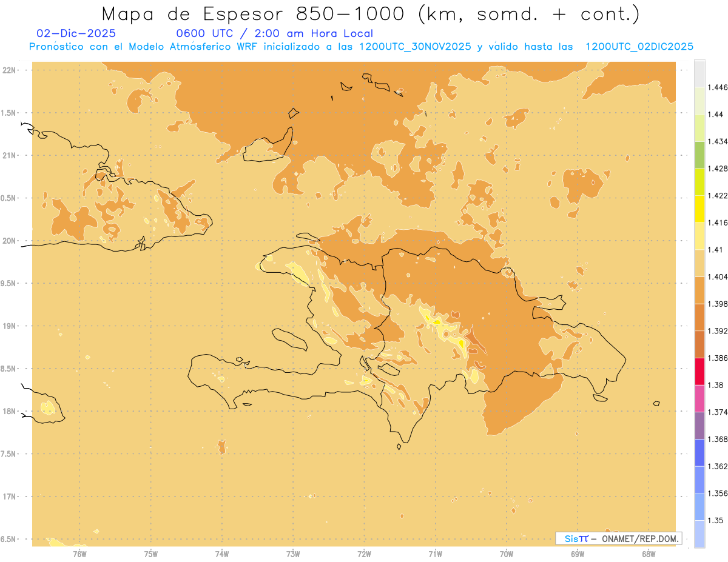The height and width of the screenshot is (562, 728).
Task: Click the colorbar value 1.392
Action: (717, 331)
